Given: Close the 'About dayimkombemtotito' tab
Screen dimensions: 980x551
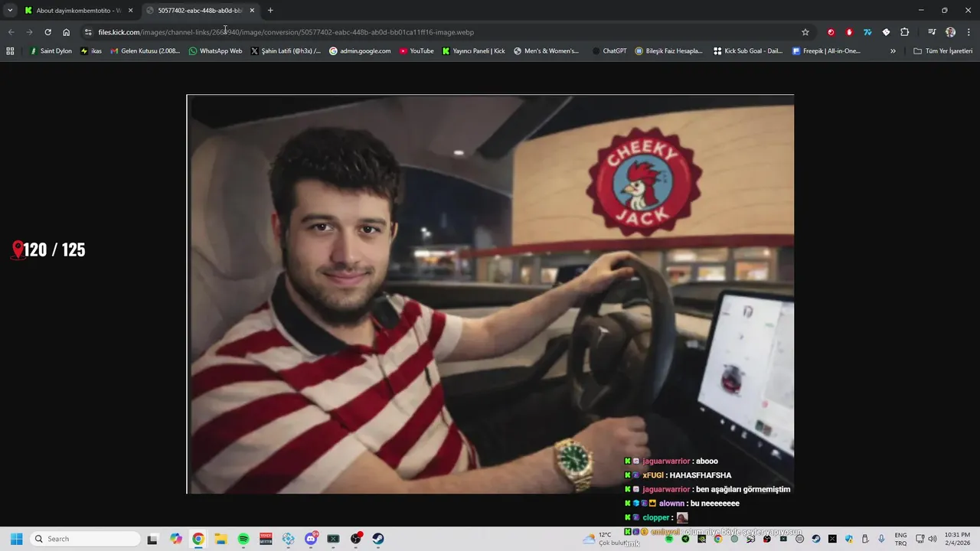Looking at the screenshot, I should pos(130,11).
